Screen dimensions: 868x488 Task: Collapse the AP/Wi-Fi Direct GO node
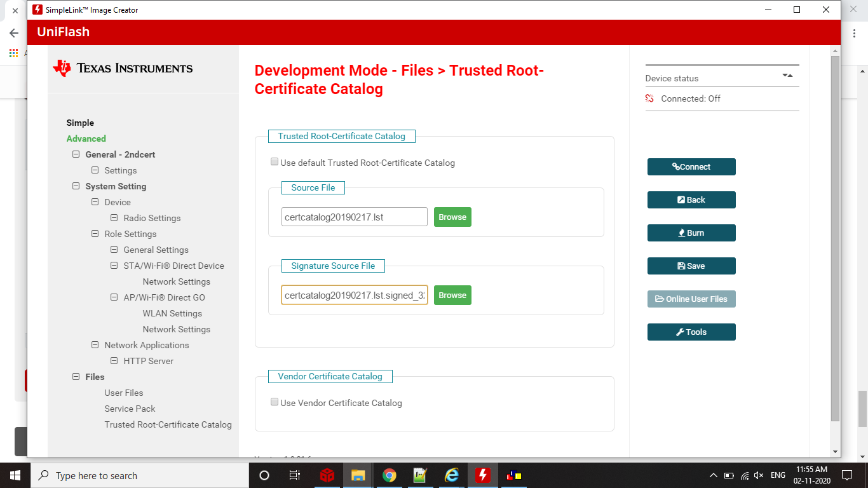[114, 297]
